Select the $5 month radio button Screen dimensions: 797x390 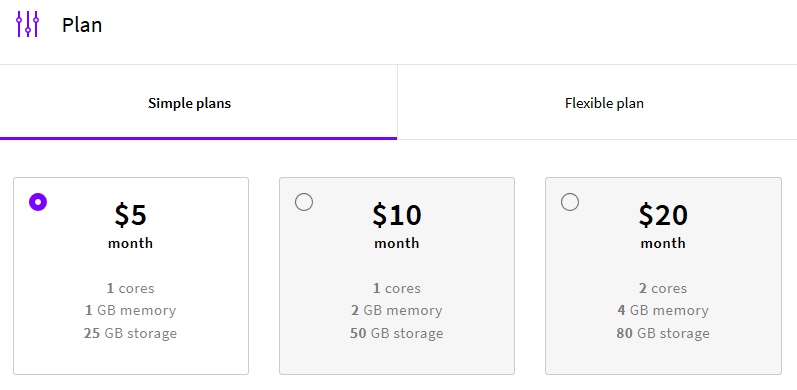coord(38,202)
